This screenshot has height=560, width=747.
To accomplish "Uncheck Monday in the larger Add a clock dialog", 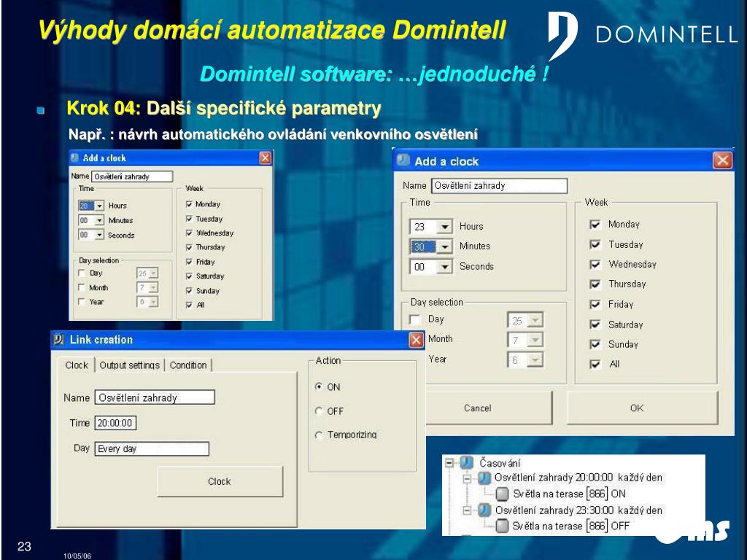I will point(595,225).
